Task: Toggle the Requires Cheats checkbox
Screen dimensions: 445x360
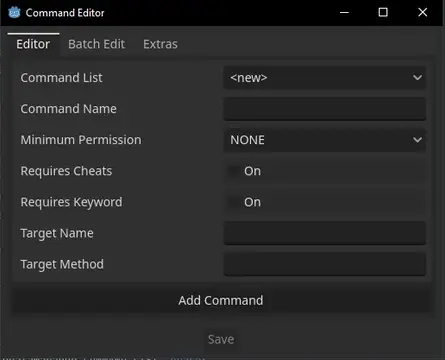Action: pos(233,171)
